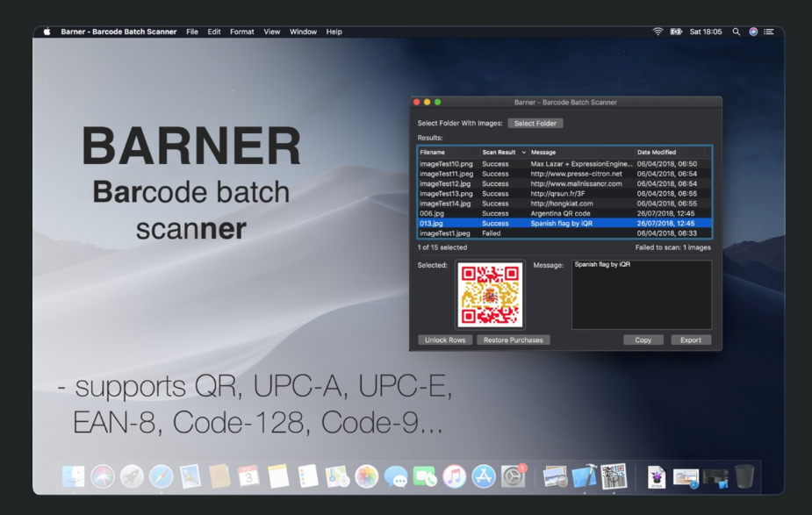Select the 006.jpg row
812x515 pixels.
click(565, 213)
